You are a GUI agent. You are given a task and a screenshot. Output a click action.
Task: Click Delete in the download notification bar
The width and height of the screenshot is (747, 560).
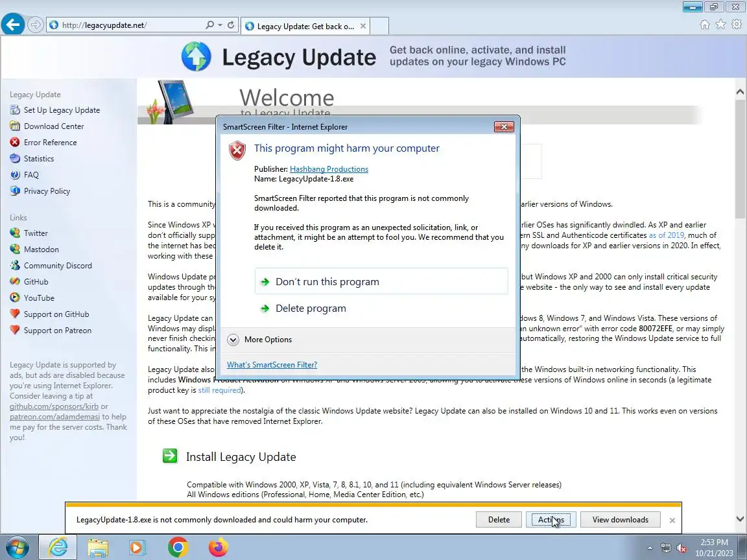point(499,520)
